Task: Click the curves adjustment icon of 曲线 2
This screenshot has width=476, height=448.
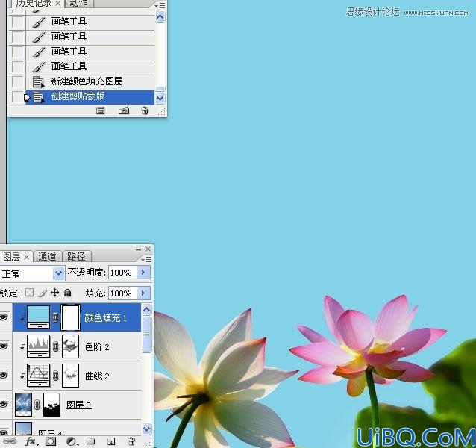Action: coord(39,376)
